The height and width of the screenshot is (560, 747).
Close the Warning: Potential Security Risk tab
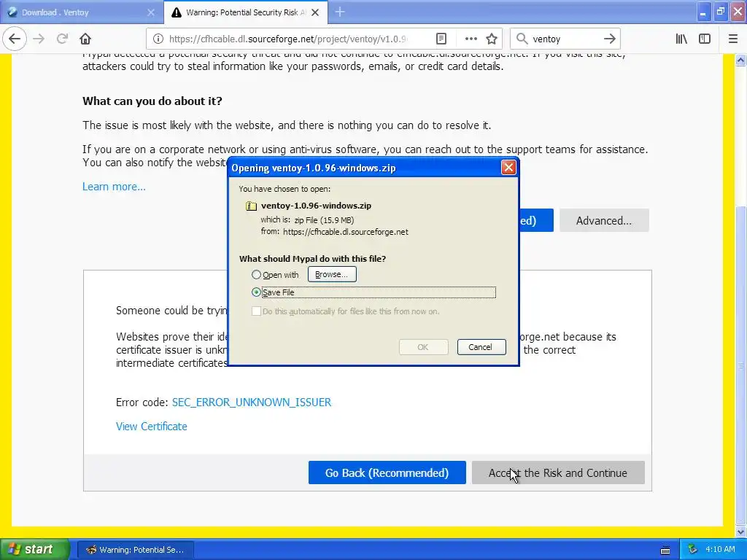[x=315, y=12]
